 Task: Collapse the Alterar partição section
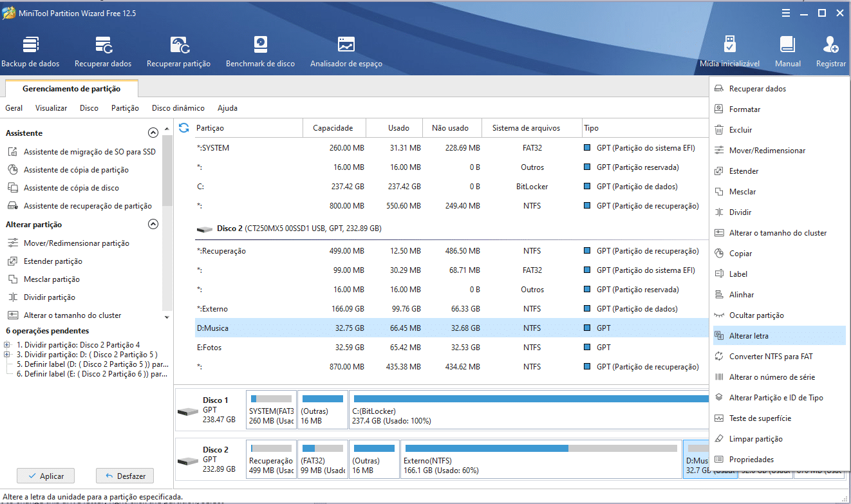pyautogui.click(x=153, y=225)
